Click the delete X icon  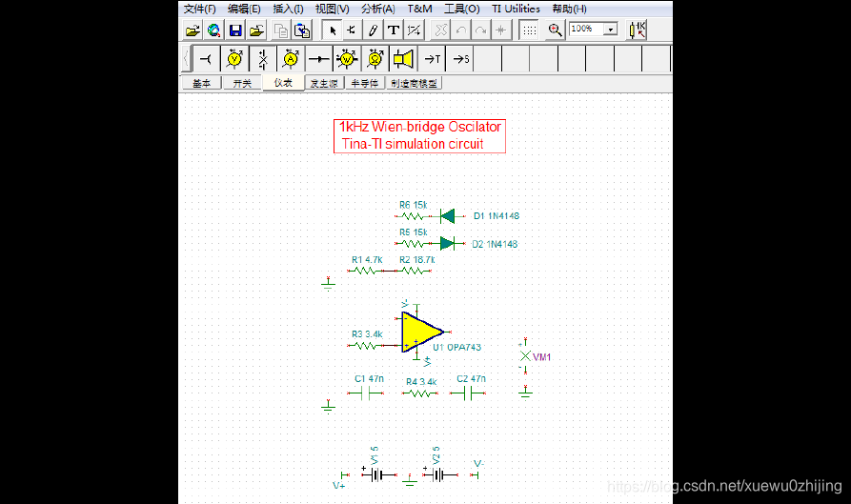440,30
